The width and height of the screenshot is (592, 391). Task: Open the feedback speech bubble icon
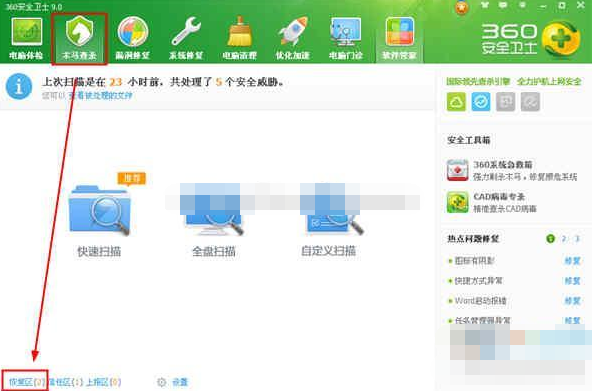[503, 5]
